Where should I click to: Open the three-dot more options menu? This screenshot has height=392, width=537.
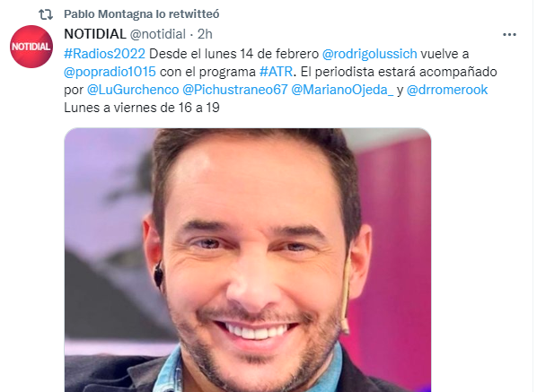509,35
